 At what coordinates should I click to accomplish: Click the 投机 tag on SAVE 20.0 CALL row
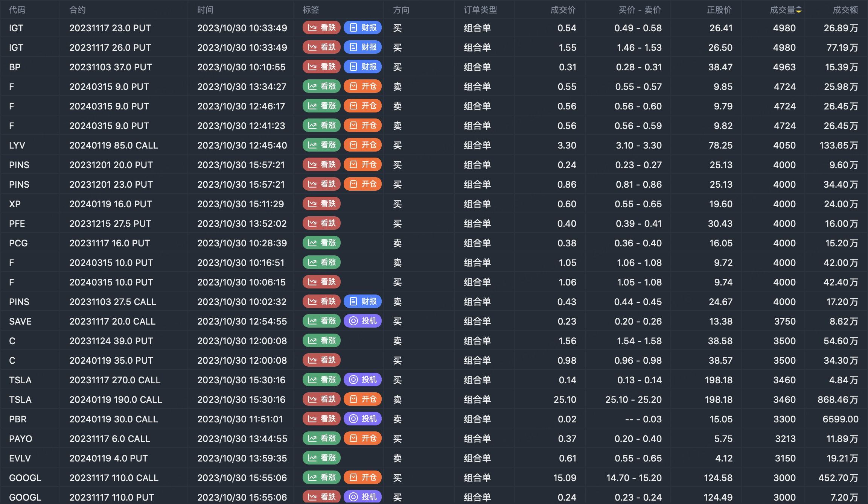363,321
